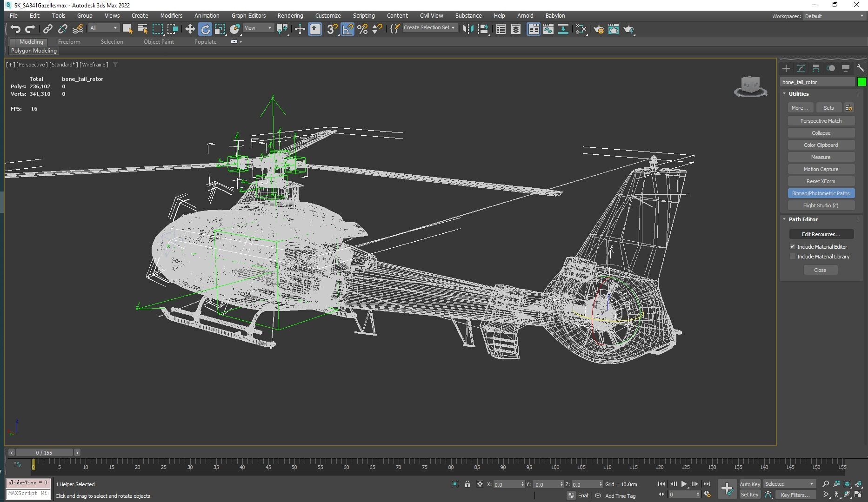Toggle Window/Crossing selection mode
Image resolution: width=868 pixels, height=502 pixels.
tap(173, 29)
